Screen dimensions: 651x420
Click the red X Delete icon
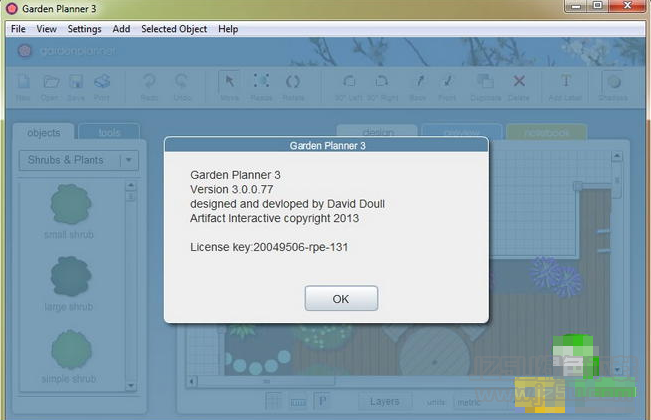tap(519, 81)
